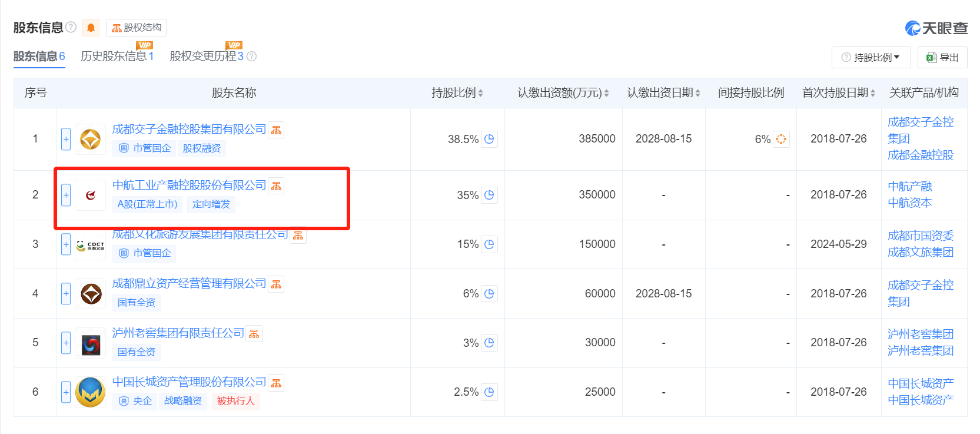Click 中国长城资产管理 company logo
980x434 pixels.
coord(90,392)
